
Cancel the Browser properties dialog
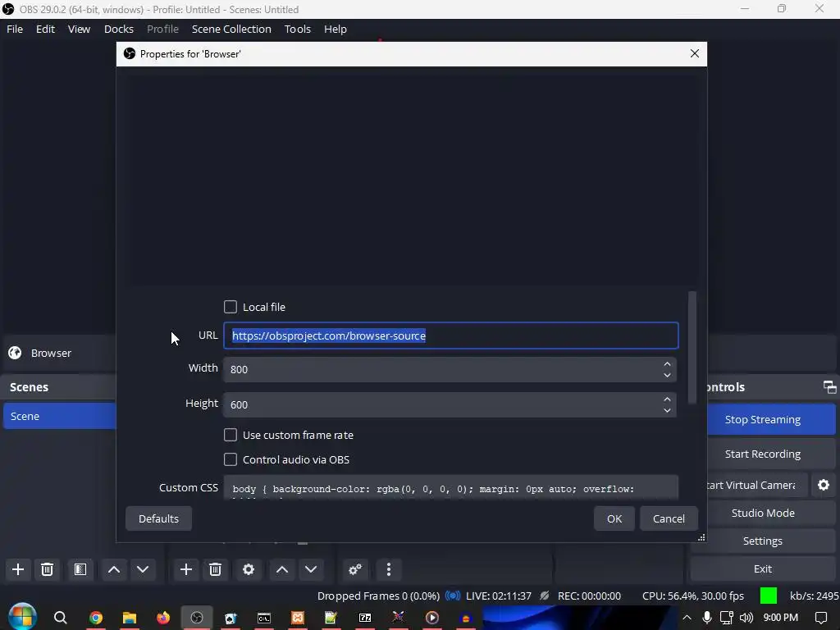point(669,518)
